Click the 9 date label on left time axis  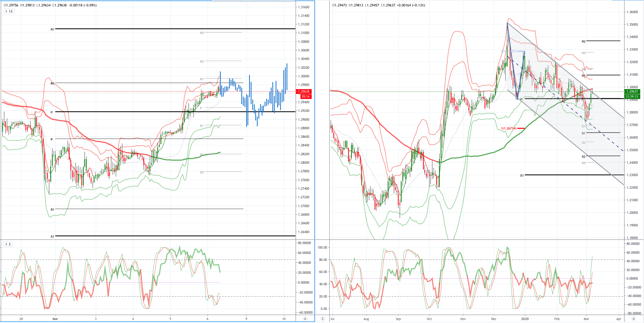coord(246,319)
